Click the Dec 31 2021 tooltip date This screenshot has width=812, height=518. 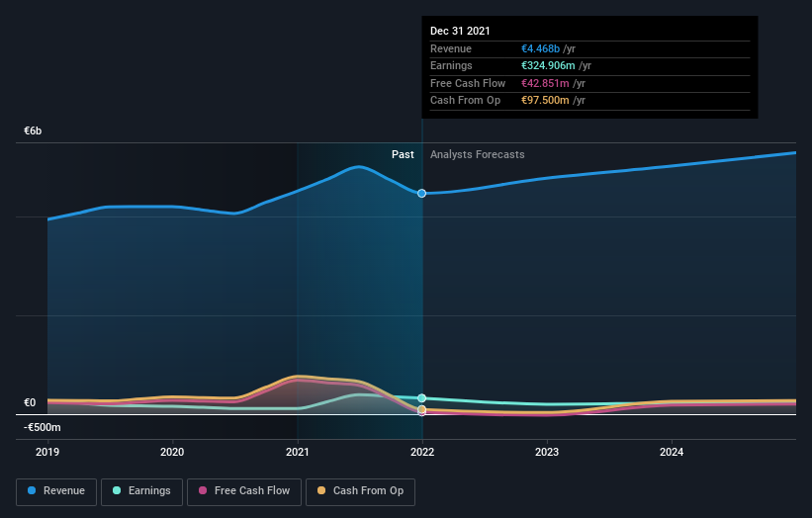pyautogui.click(x=460, y=31)
